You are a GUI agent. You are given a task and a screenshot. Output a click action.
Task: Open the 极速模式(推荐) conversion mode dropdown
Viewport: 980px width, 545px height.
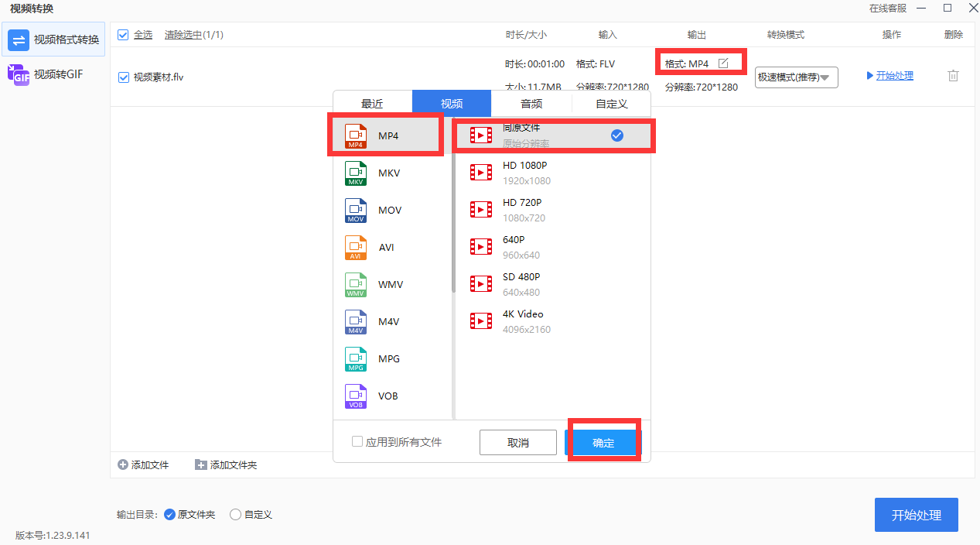[797, 77]
